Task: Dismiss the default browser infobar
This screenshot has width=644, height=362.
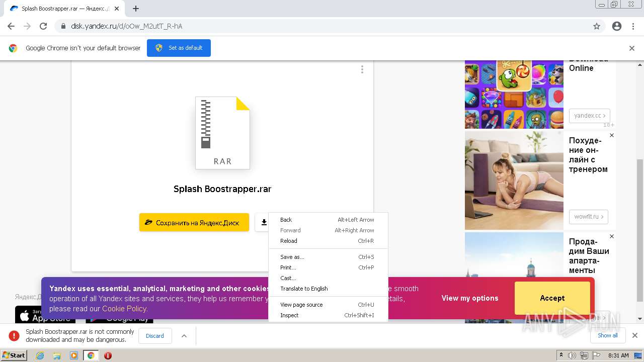Action: point(632,48)
